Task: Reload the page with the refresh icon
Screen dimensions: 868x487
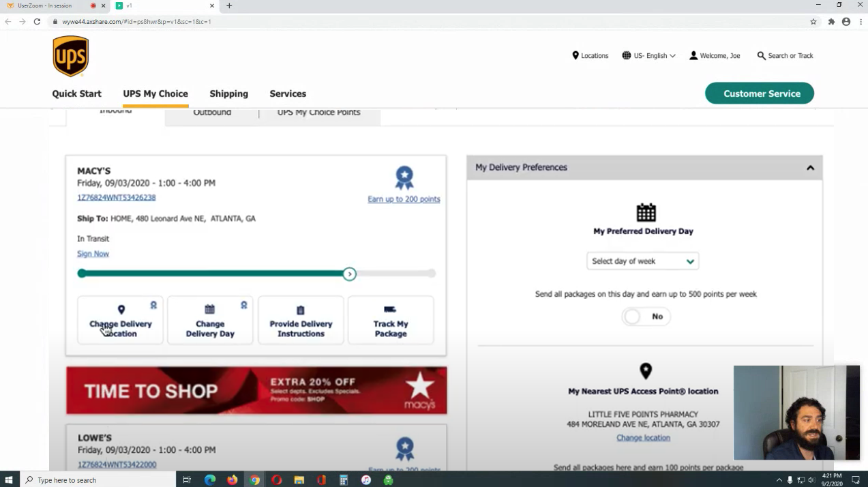Action: pyautogui.click(x=38, y=22)
